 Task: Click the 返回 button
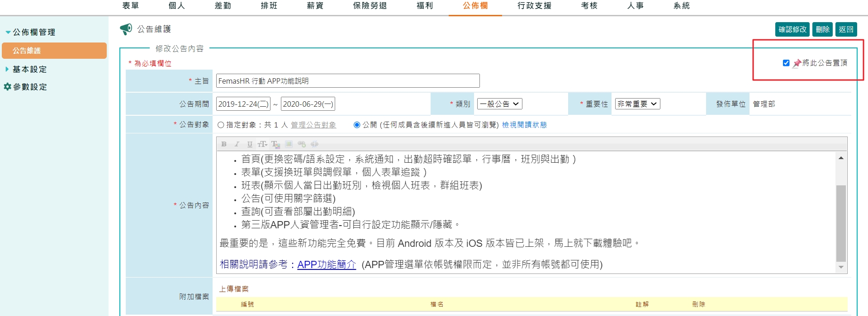(846, 29)
